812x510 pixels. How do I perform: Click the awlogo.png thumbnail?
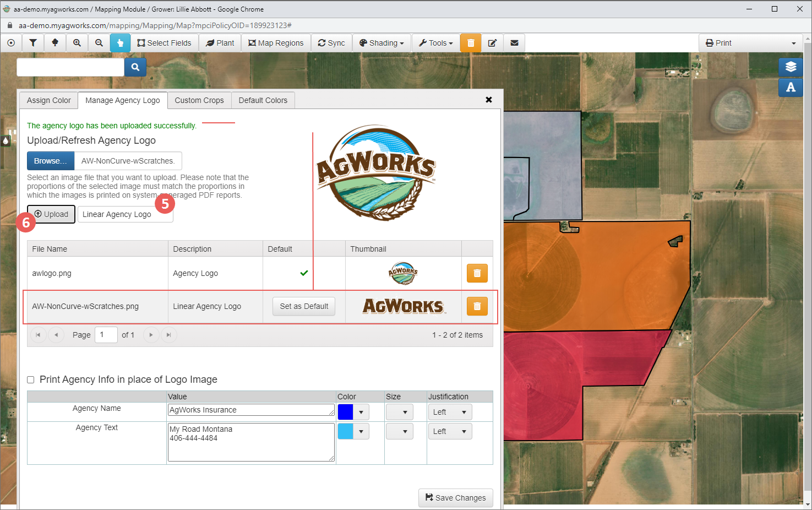[403, 273]
